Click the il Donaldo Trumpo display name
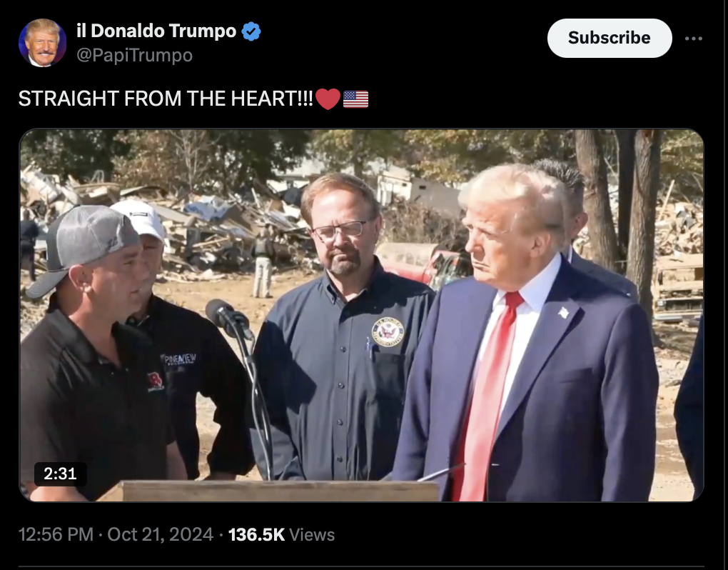The image size is (728, 570). coord(156,31)
